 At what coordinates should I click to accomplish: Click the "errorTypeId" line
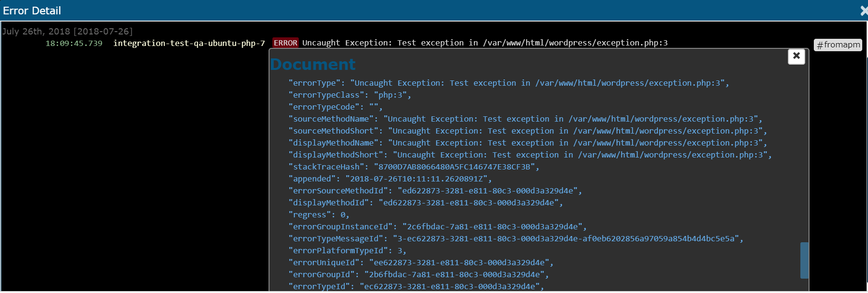coord(416,286)
